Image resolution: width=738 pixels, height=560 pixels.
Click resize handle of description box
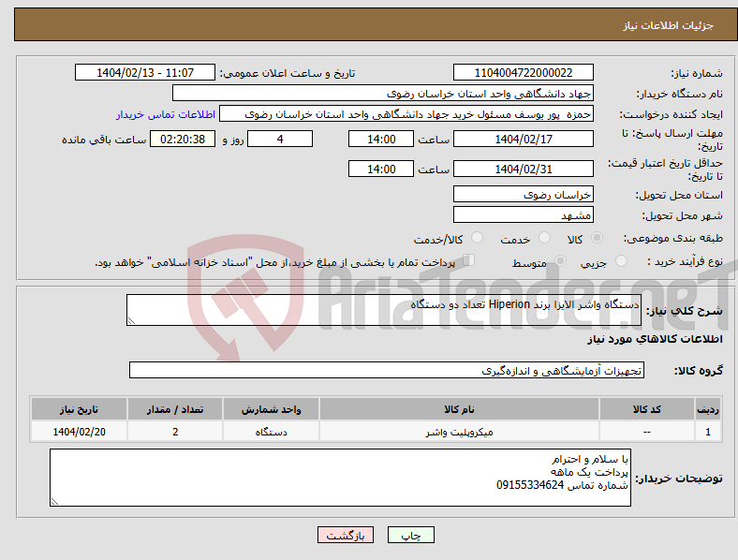tap(131, 320)
